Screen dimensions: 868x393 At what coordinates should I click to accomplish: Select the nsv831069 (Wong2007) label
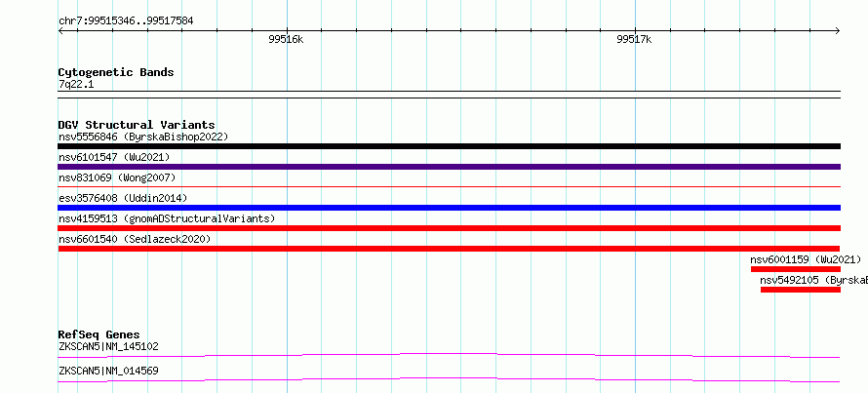point(117,177)
